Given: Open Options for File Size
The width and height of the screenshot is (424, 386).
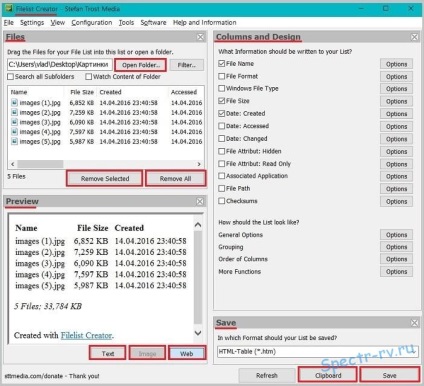Looking at the screenshot, I should point(396,101).
